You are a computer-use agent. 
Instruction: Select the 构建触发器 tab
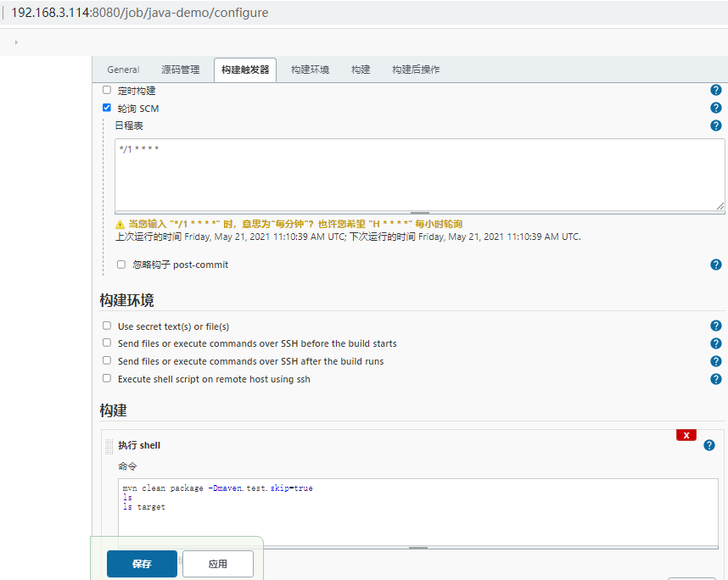(245, 70)
